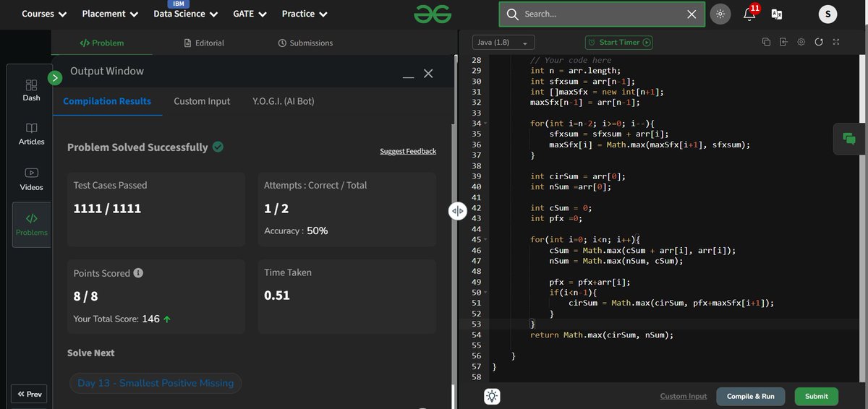Click the Your Total Score: 146 text
Viewport: 868px width, 409px height.
122,319
